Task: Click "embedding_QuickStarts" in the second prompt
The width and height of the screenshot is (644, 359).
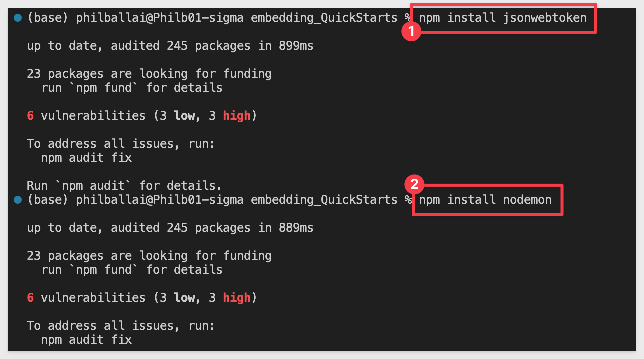Action: [324, 200]
